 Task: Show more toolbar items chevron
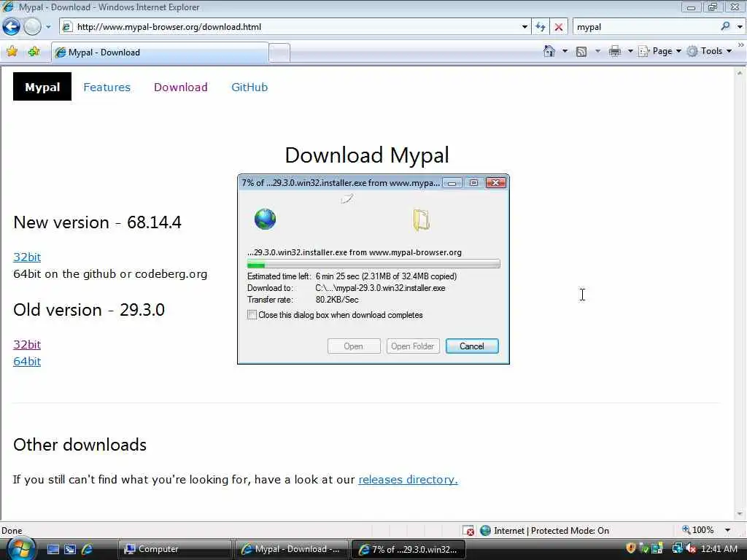[741, 44]
